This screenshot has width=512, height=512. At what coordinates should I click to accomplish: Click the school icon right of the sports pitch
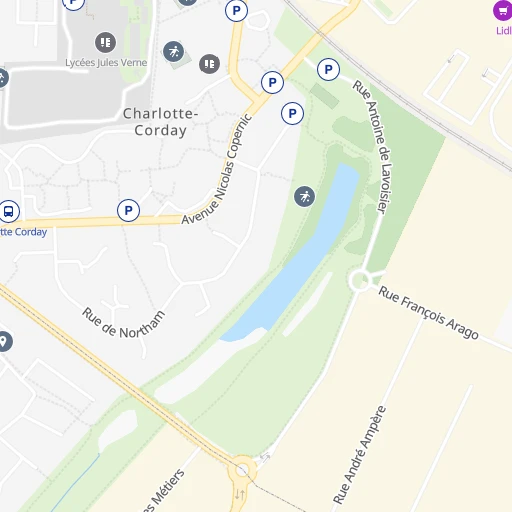(209, 64)
